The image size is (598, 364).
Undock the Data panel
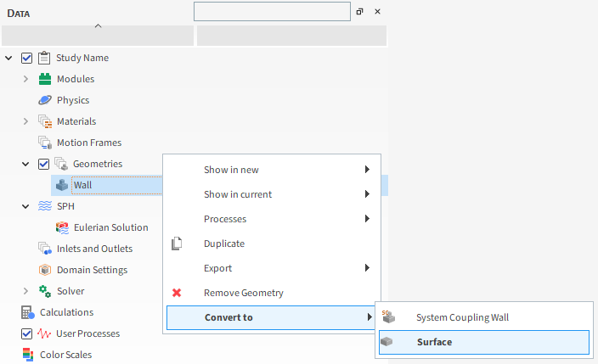coord(359,11)
